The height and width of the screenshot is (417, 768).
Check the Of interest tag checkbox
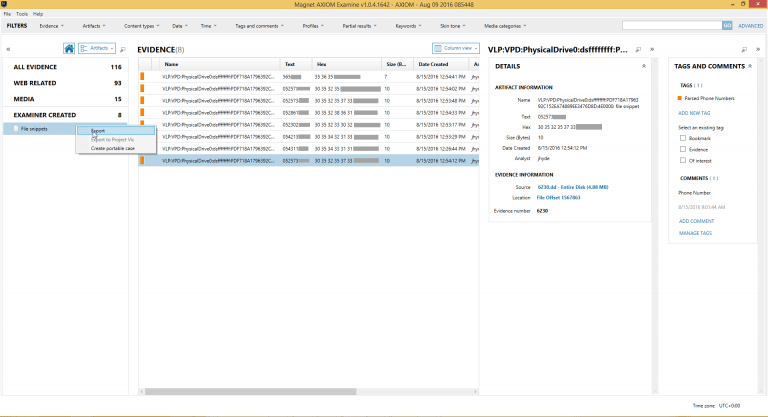(683, 161)
